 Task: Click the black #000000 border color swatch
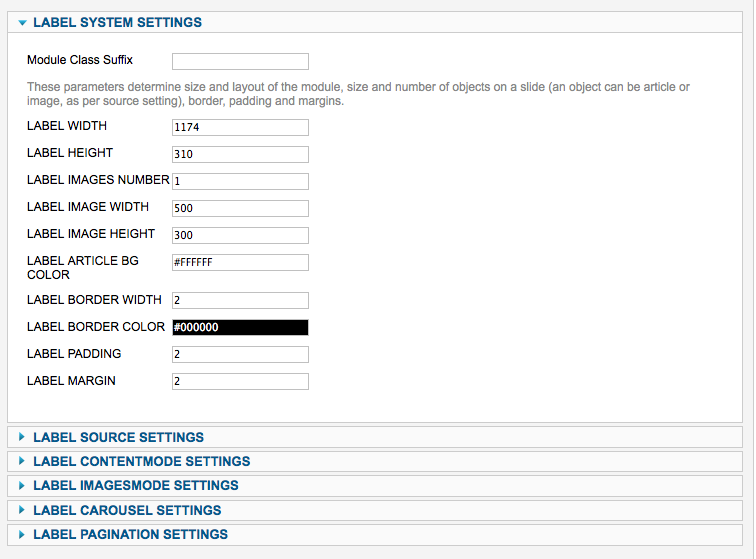[240, 327]
